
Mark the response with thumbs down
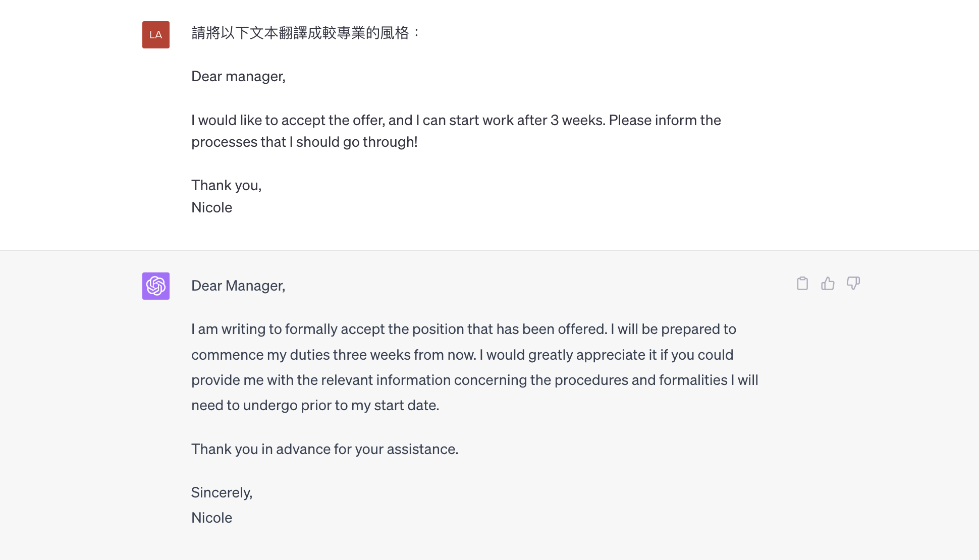[853, 284]
